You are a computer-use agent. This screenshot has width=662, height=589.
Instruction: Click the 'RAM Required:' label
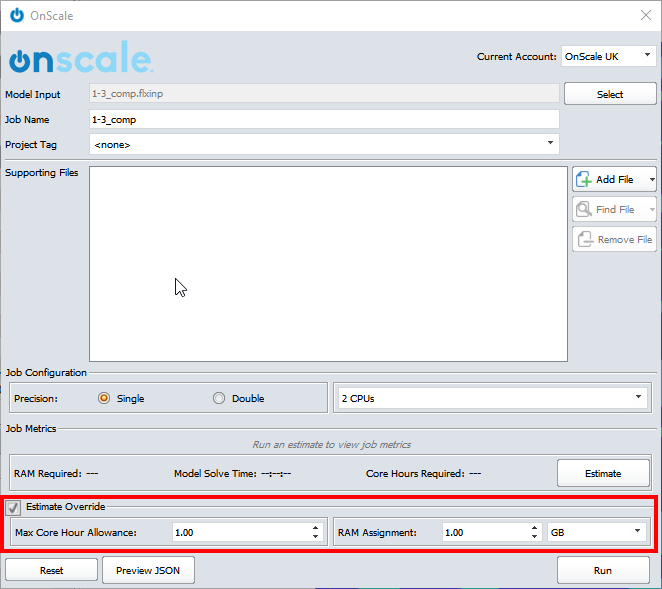click(48, 473)
